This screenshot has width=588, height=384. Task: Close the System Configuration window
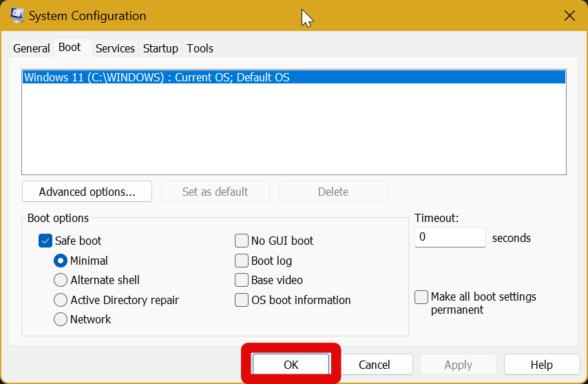click(569, 15)
